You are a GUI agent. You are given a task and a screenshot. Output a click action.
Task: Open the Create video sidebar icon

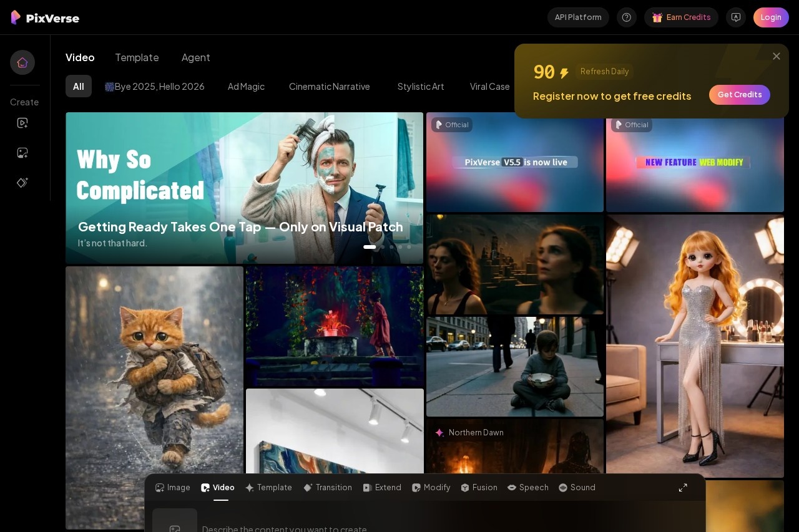22,123
